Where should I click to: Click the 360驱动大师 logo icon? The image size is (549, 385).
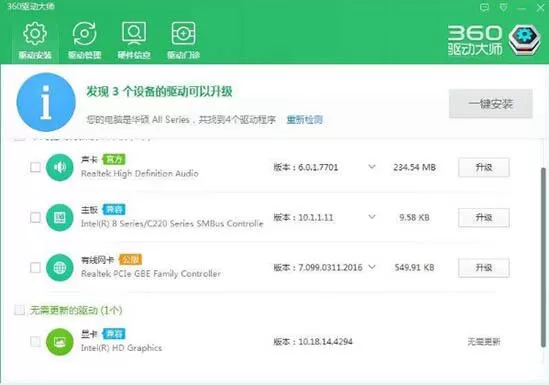(x=524, y=40)
